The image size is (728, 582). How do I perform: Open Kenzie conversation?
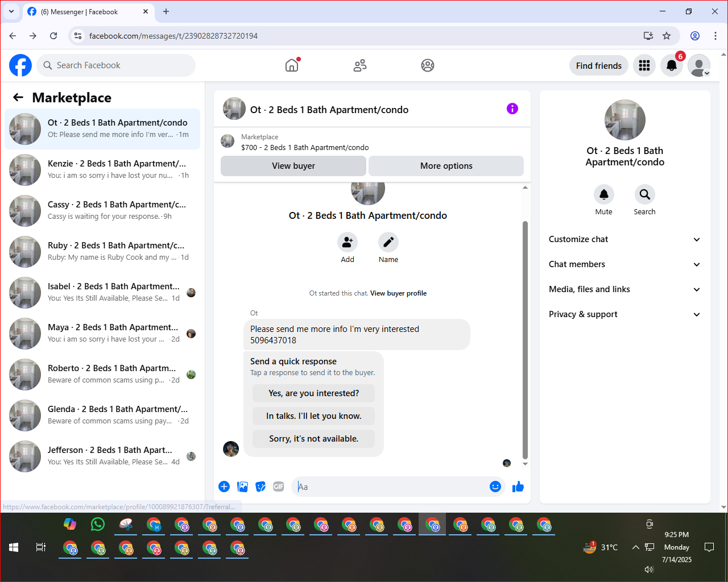[x=102, y=170]
